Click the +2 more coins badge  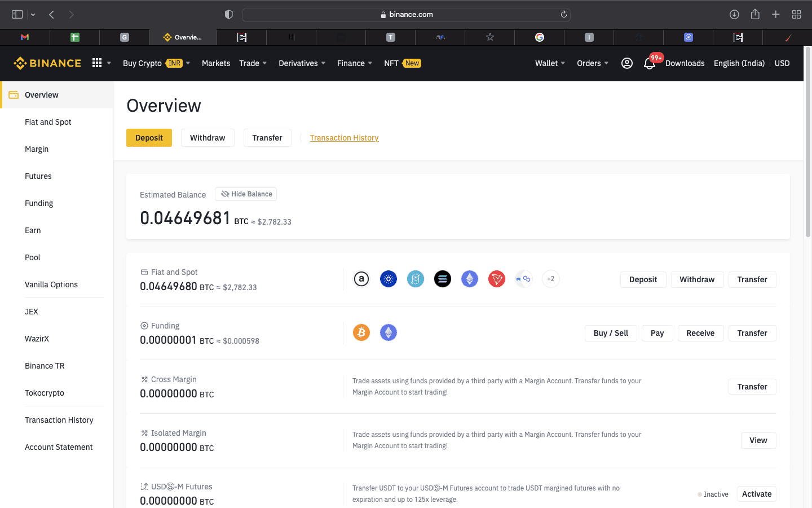coord(550,279)
